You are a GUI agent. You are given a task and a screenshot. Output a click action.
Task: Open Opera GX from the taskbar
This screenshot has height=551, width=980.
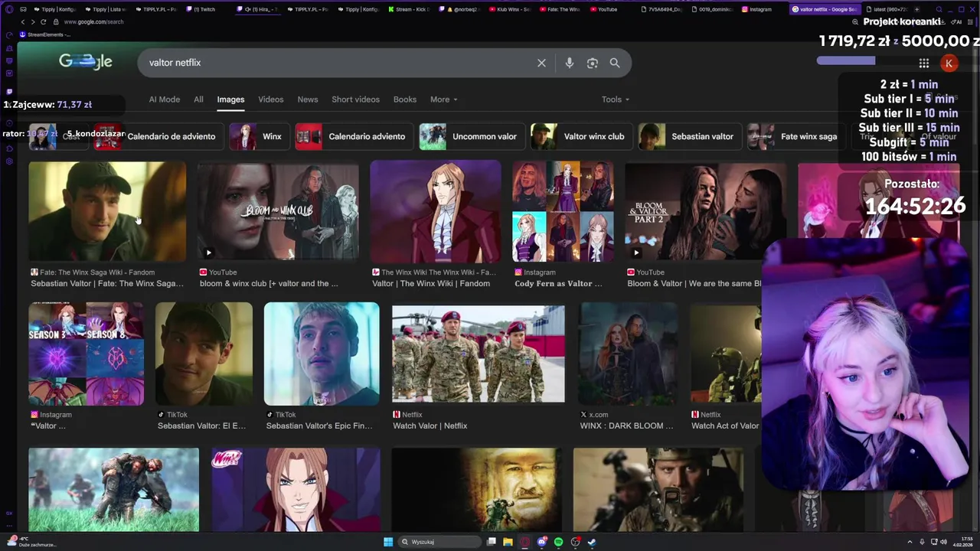click(524, 542)
